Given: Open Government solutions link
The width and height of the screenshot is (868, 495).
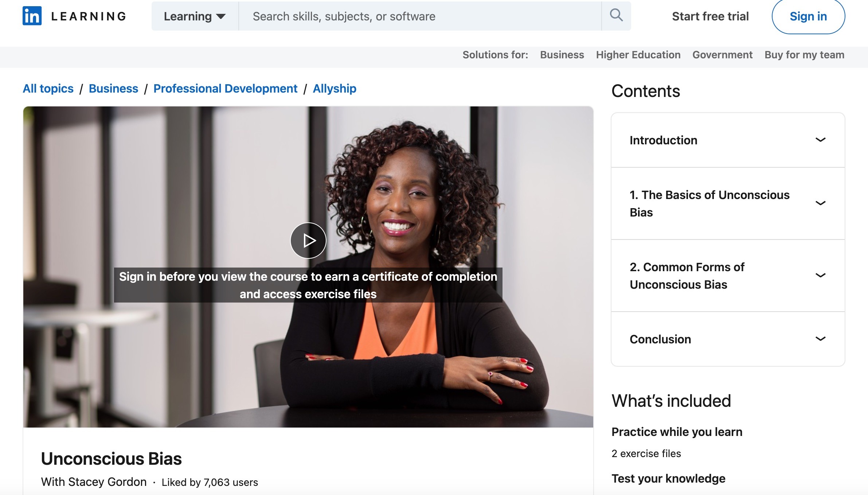Looking at the screenshot, I should pos(722,55).
